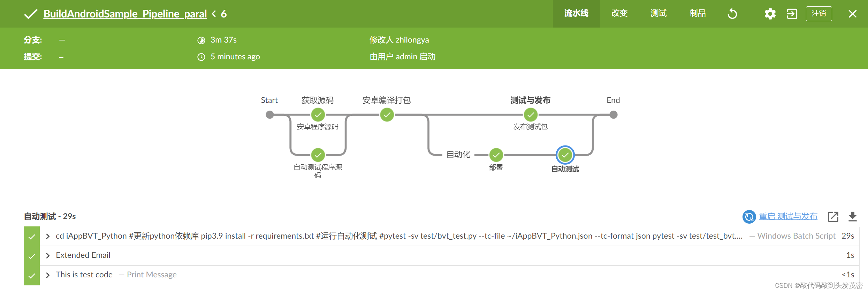
Task: Click the 29s duration of batch script step
Action: pyautogui.click(x=848, y=236)
